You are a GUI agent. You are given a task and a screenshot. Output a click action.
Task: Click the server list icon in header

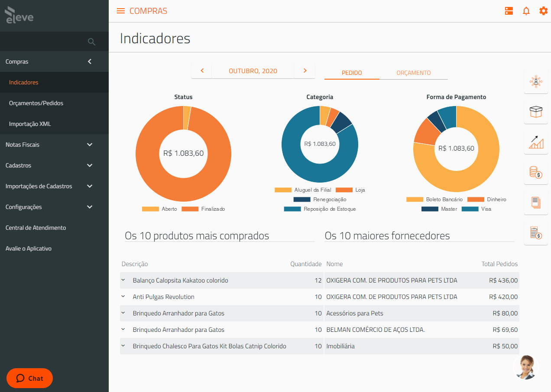[509, 11]
